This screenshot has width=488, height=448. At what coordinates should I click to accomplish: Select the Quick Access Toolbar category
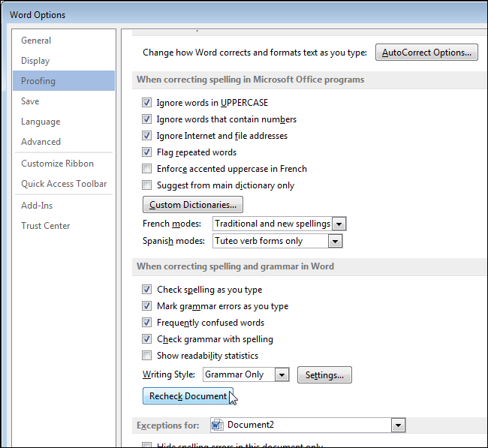point(64,184)
